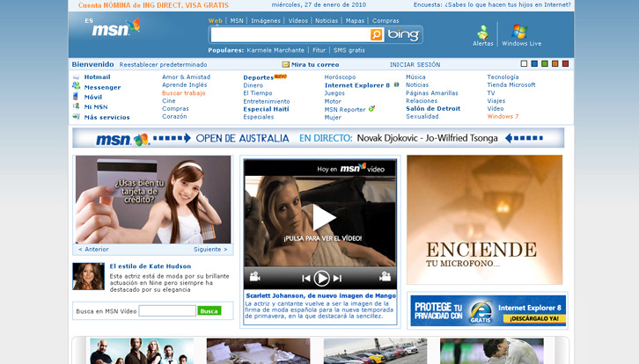The image size is (639, 364).
Task: Select the green color theme swatch
Action: [545, 63]
